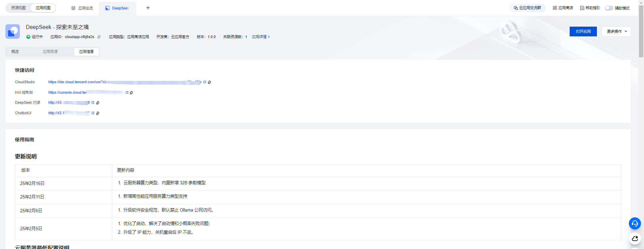The image size is (644, 249).
Task: Select the DeepSeek tab
Action: 117,8
